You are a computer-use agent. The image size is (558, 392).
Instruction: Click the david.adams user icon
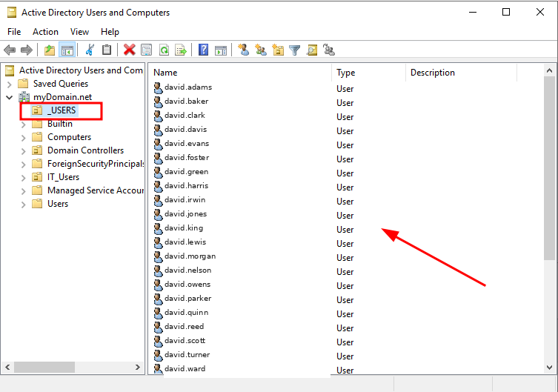tap(158, 87)
